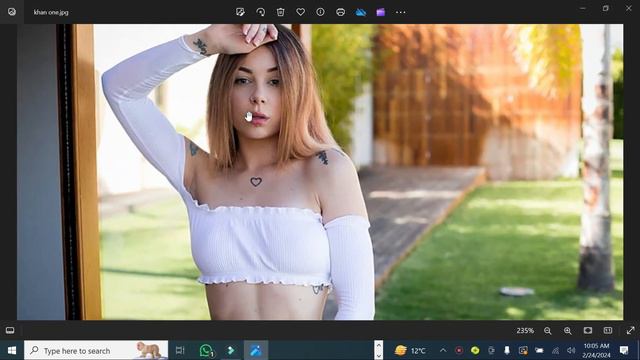Screen dimensions: 640x360
Task: Open the clock showing 10:05 AM
Action: point(596,350)
